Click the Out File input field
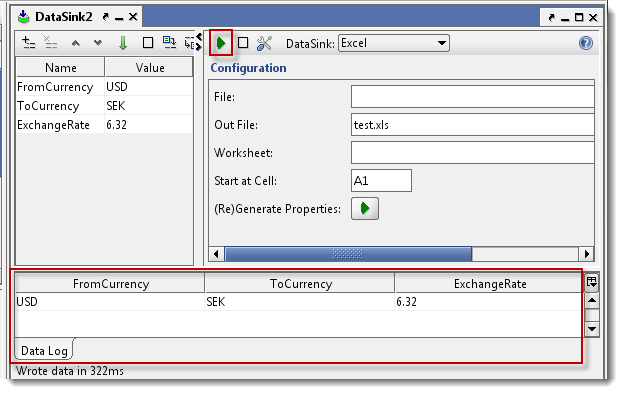This screenshot has width=623, height=394. click(472, 125)
